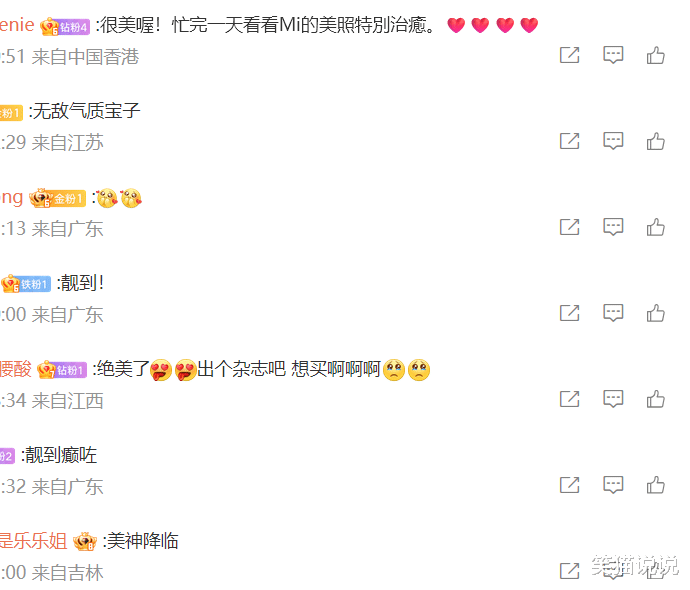The width and height of the screenshot is (690, 590).
Task: Reply to the 靓到癫咗 comment
Action: pos(613,485)
